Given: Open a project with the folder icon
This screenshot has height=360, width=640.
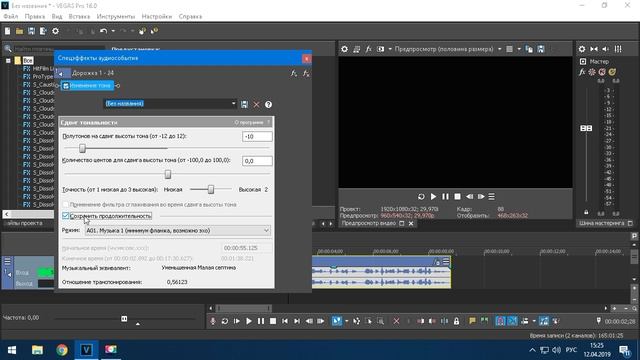Looking at the screenshot, I should point(19,31).
